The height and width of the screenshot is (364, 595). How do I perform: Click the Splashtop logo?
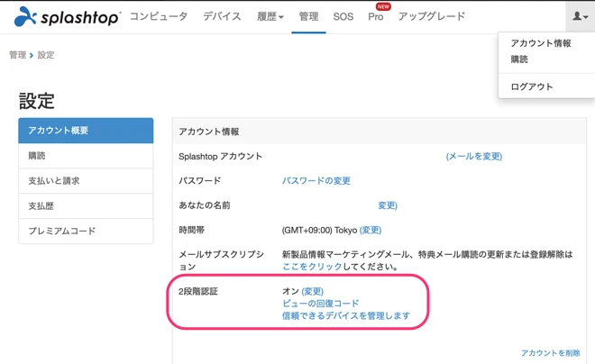pyautogui.click(x=68, y=16)
